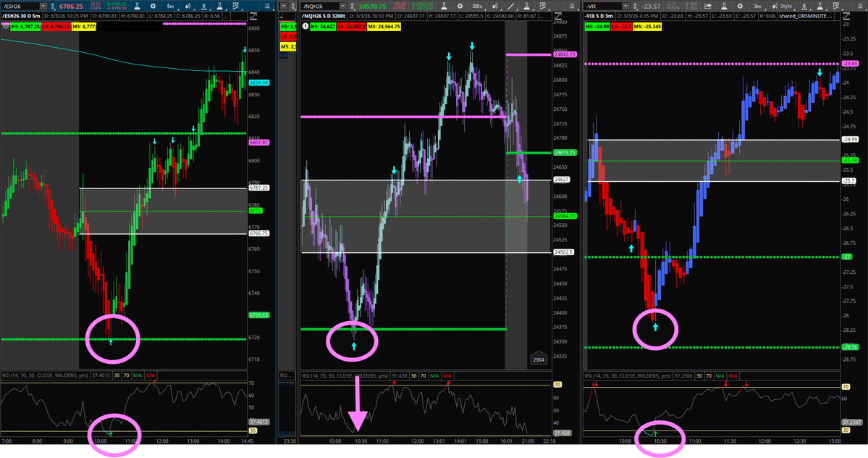
Task: Click the /ESH26 30 D 5m chart title
Action: tap(21, 16)
